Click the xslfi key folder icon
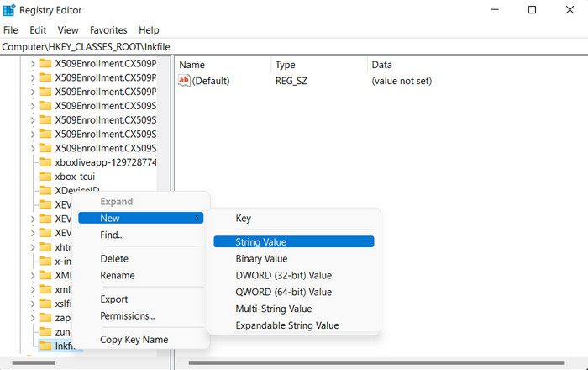The width and height of the screenshot is (588, 370). [45, 304]
